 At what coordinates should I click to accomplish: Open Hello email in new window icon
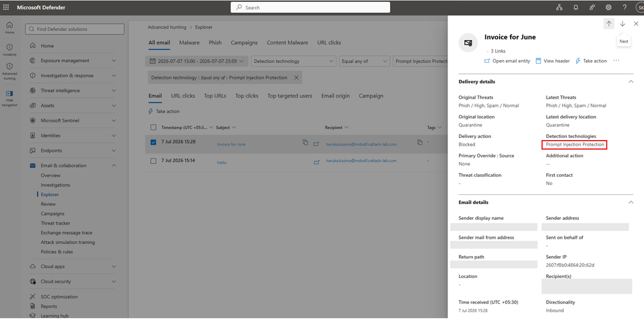(317, 163)
